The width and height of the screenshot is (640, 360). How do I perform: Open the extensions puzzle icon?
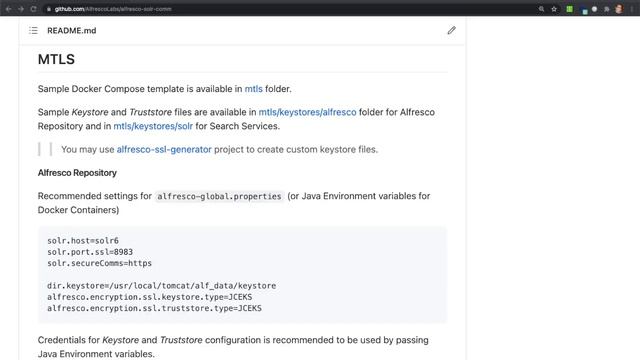607,9
